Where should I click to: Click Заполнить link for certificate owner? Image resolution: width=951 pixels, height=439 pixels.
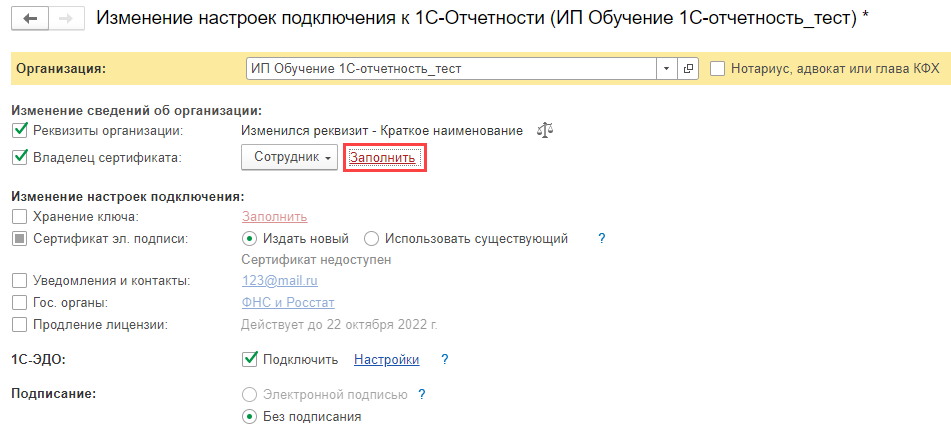pos(383,157)
